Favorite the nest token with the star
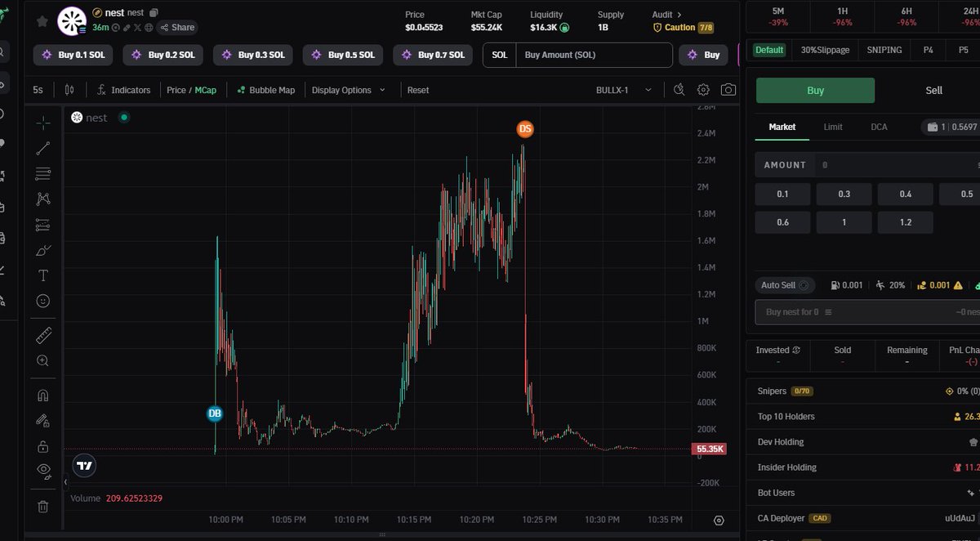Screen dimensions: 980x541 pyautogui.click(x=42, y=20)
